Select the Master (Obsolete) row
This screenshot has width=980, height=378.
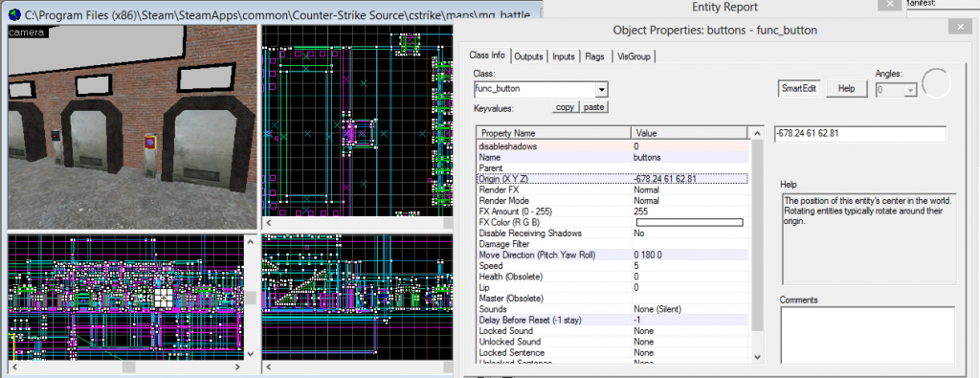(x=612, y=298)
